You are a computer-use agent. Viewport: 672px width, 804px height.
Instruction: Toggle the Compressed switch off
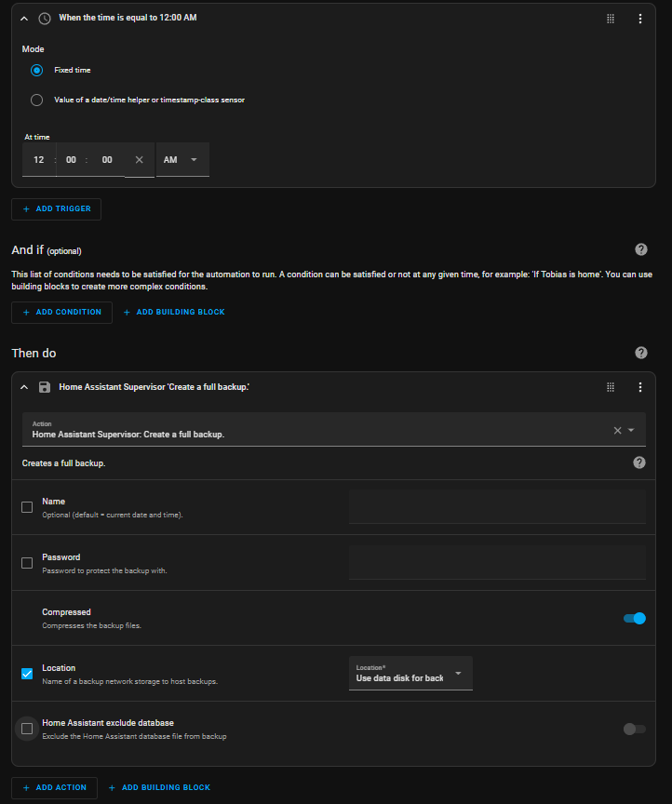[x=635, y=619]
